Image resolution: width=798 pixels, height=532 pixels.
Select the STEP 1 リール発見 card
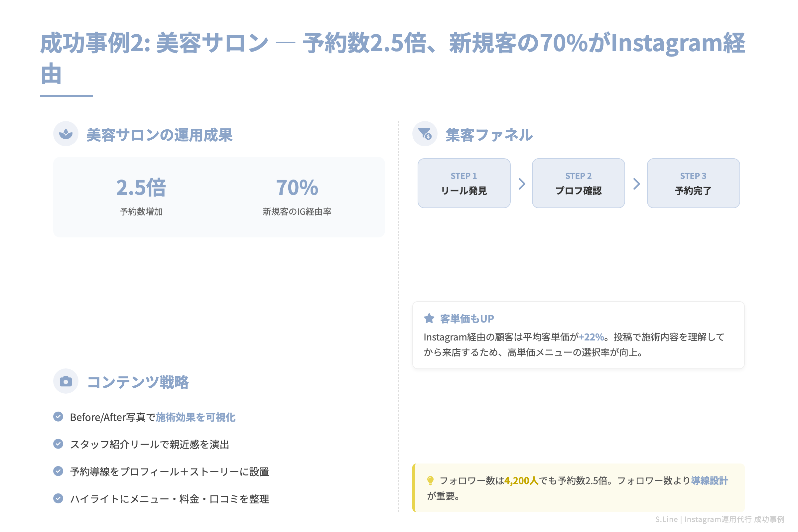(464, 183)
